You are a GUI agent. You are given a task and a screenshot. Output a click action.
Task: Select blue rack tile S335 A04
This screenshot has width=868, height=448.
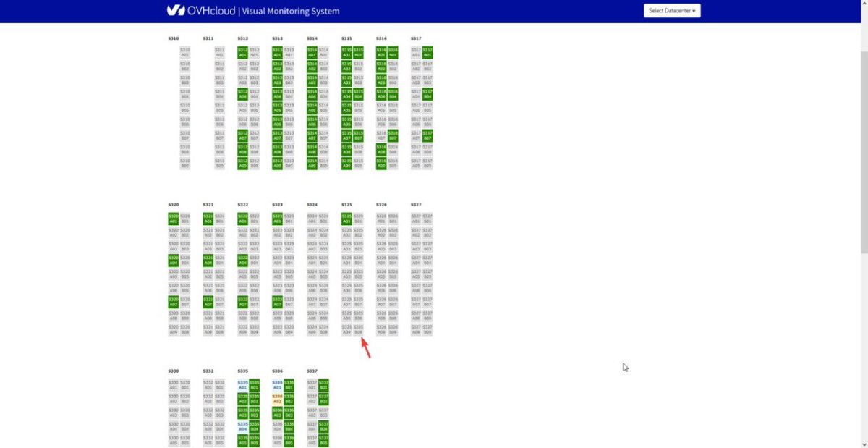(242, 426)
